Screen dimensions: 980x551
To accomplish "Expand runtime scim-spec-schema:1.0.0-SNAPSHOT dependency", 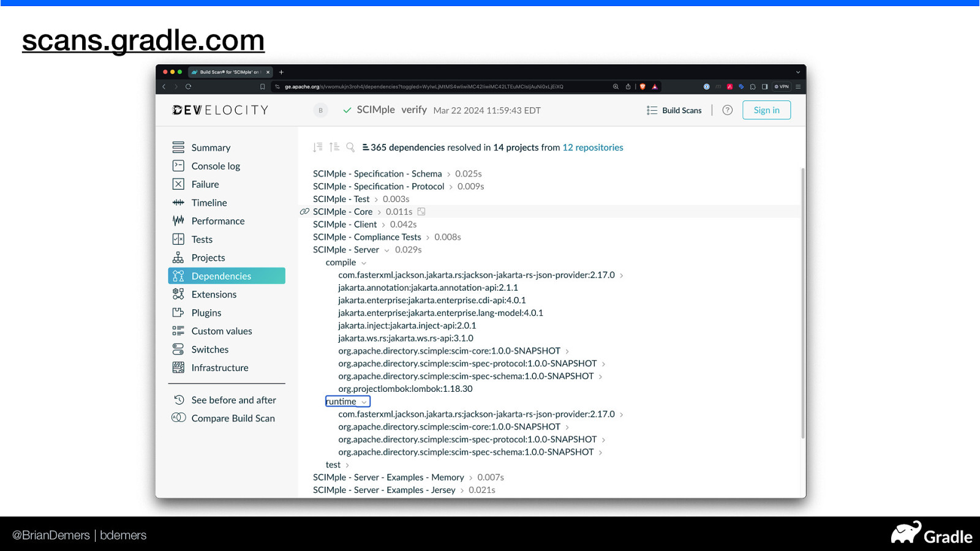I will click(600, 452).
